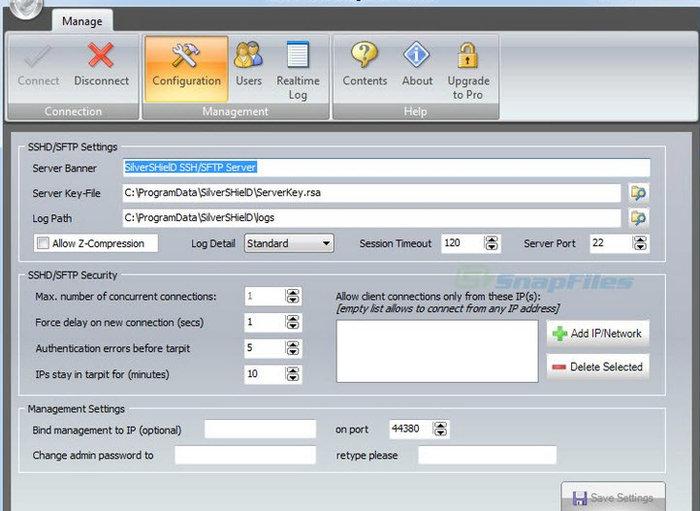Click the management port number field
This screenshot has width=700, height=511.
[411, 429]
